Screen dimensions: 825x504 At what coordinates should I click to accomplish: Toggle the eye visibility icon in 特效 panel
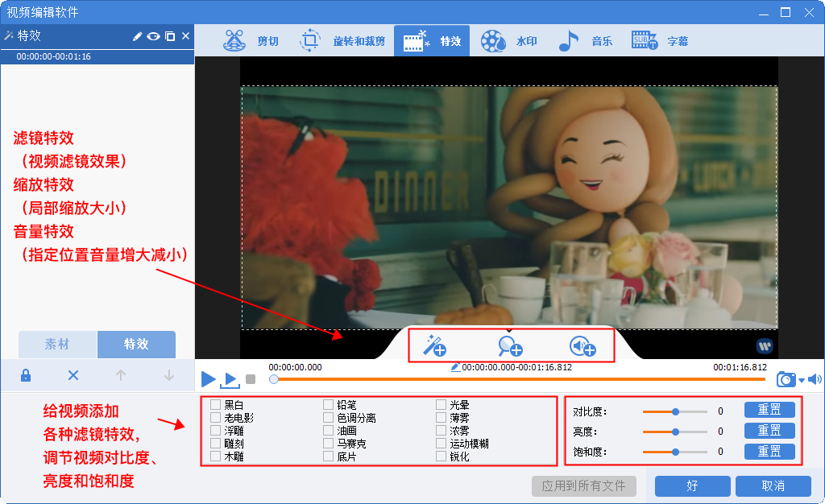(x=153, y=36)
